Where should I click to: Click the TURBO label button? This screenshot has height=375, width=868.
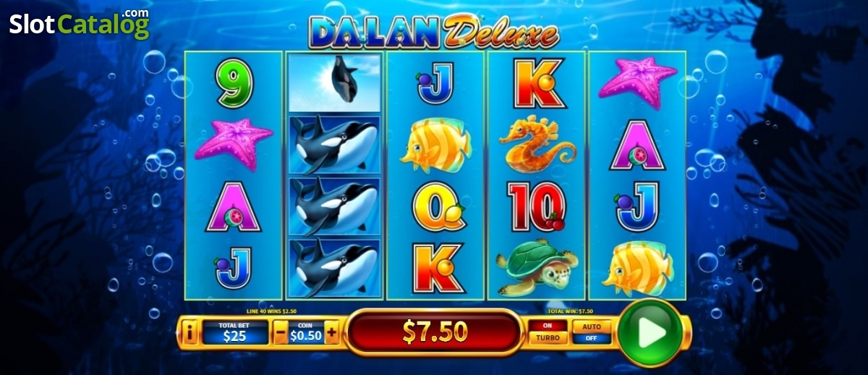click(x=548, y=338)
